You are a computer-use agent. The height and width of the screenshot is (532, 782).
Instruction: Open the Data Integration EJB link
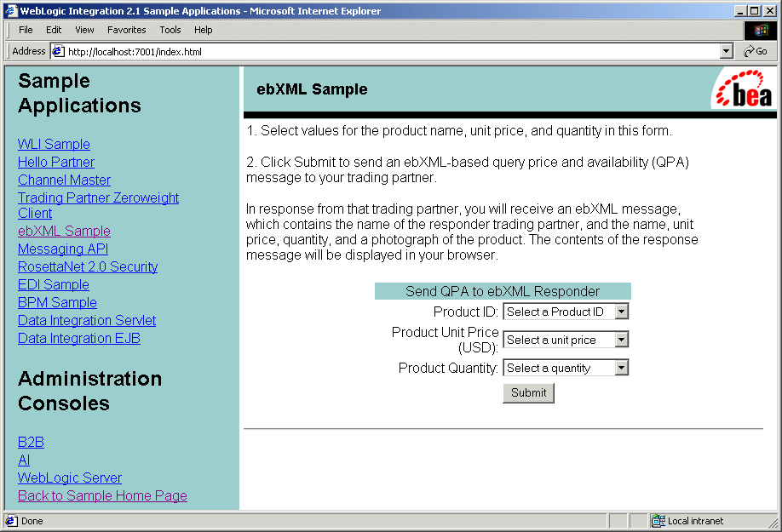click(x=79, y=339)
